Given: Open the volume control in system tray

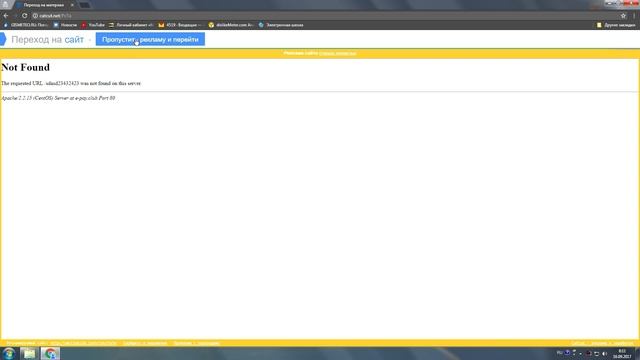Looking at the screenshot, I should [604, 353].
